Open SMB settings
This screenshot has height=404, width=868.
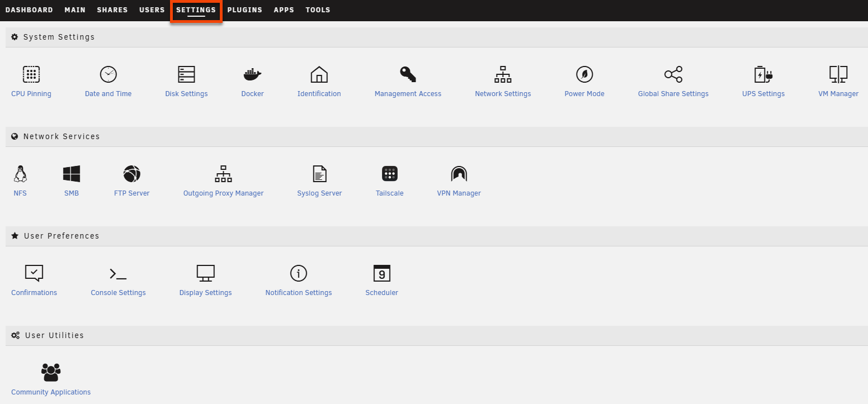coord(72,179)
